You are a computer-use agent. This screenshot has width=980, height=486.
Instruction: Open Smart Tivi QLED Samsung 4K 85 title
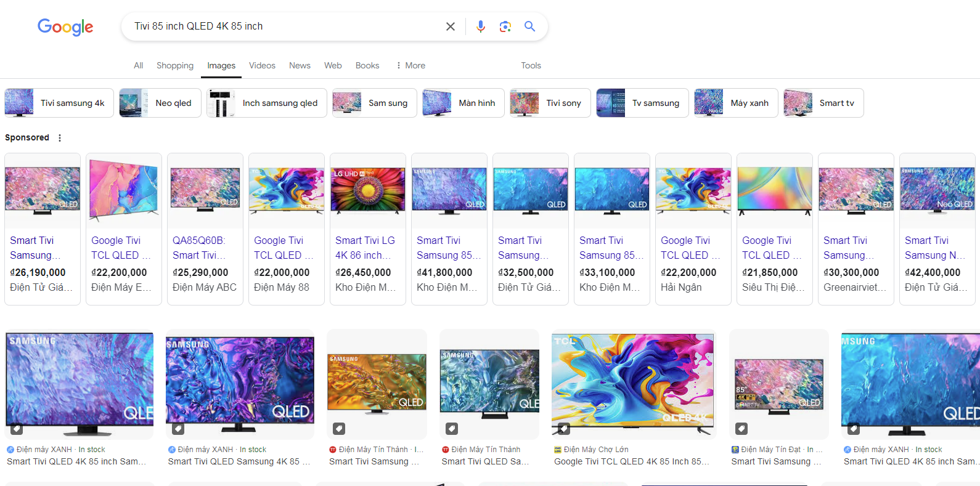click(239, 461)
